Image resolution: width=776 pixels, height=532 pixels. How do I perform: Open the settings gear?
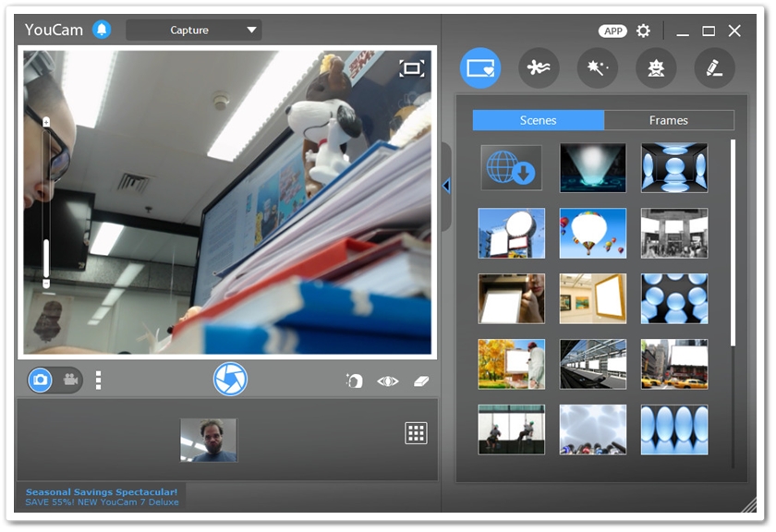pos(643,30)
